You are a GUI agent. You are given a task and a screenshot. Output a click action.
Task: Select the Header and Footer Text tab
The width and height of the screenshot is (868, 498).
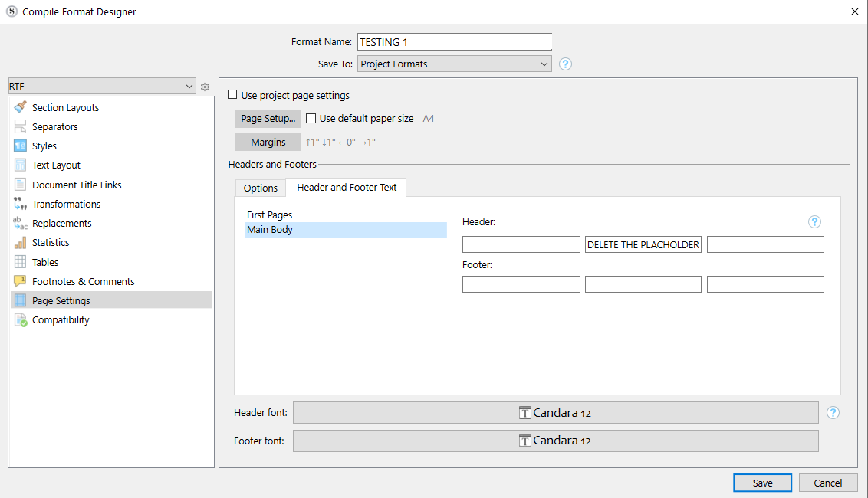(347, 188)
